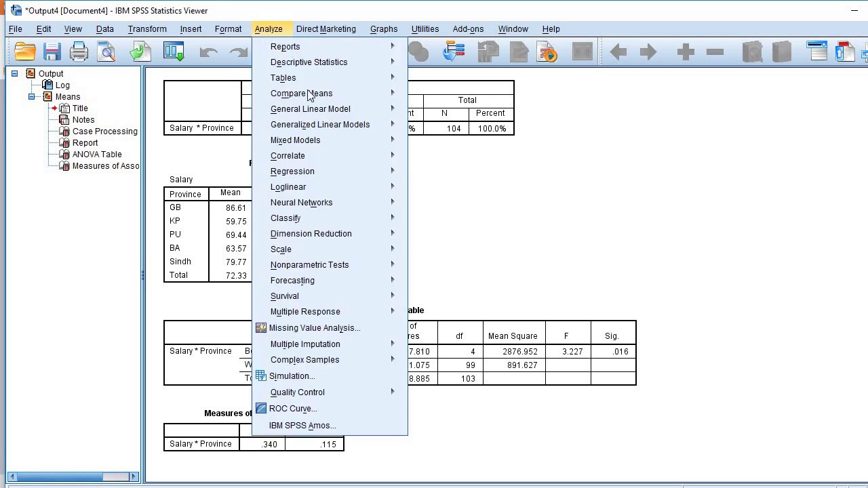Click the Print toolbar icon

(79, 52)
